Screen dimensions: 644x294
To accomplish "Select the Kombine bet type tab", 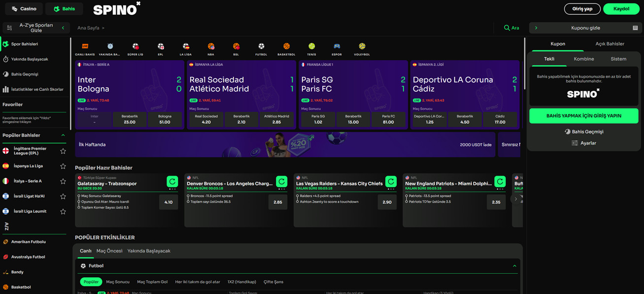I will point(583,59).
